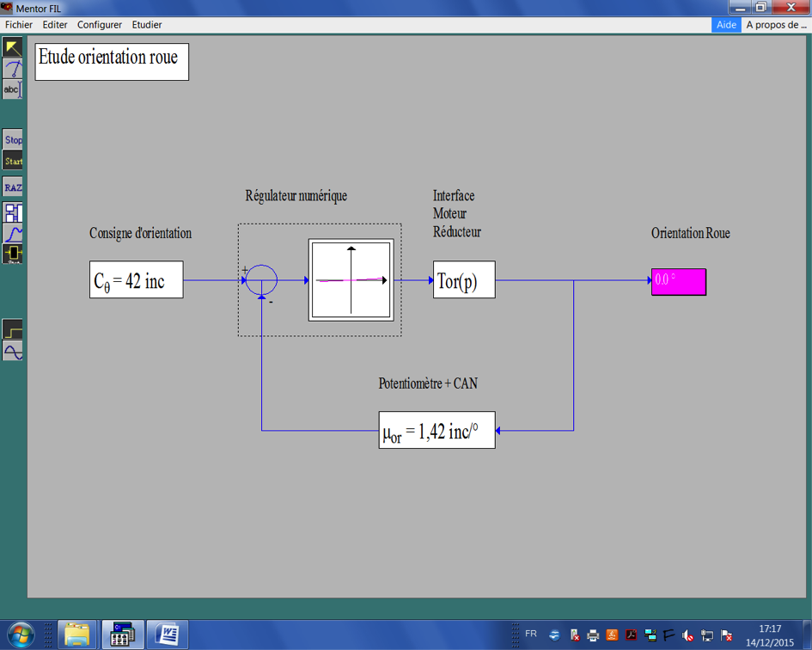Image resolution: width=812 pixels, height=650 pixels.
Task: Open the Aide menu
Action: [726, 24]
